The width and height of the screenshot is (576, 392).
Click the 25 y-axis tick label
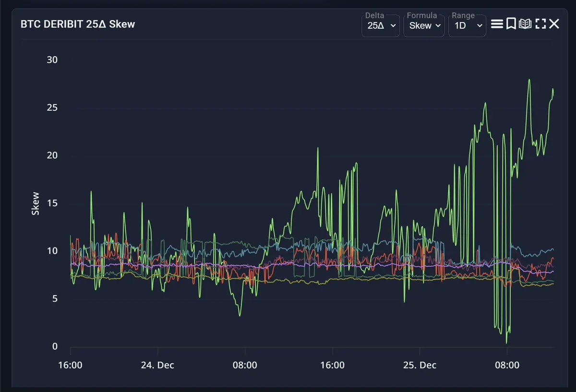click(52, 107)
